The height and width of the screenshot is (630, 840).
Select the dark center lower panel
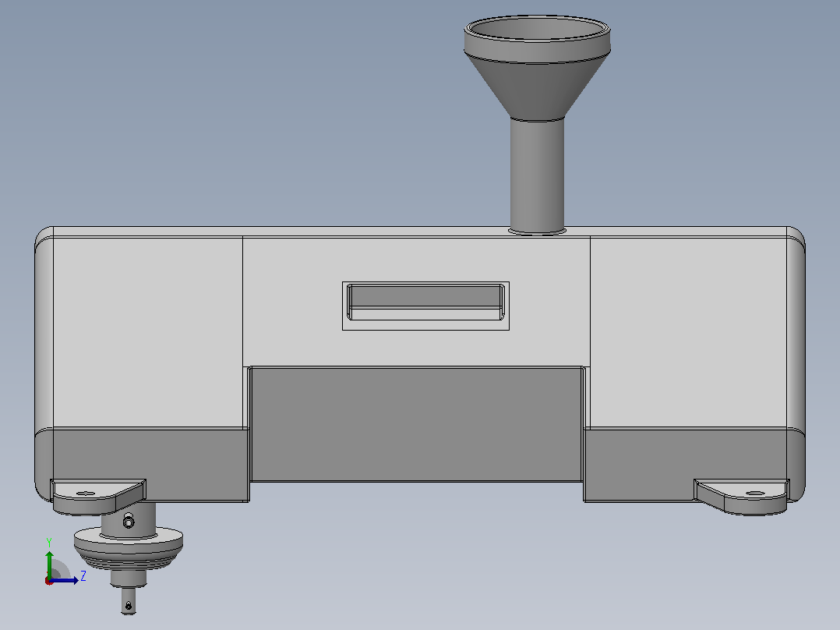[x=416, y=423]
